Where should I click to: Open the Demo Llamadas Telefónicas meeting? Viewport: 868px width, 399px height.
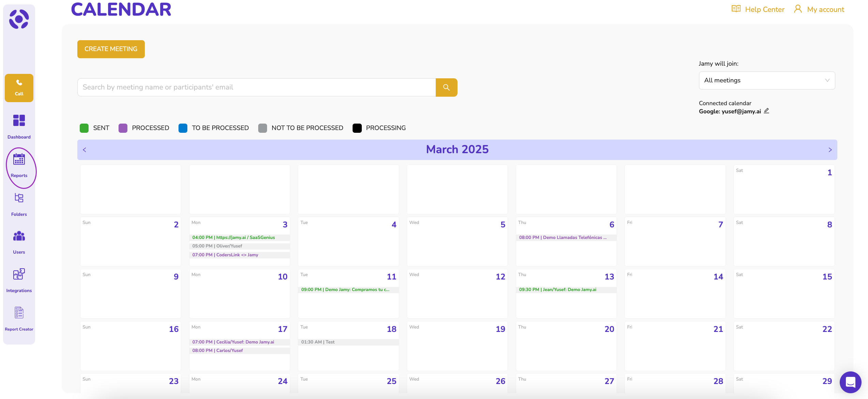pos(562,238)
